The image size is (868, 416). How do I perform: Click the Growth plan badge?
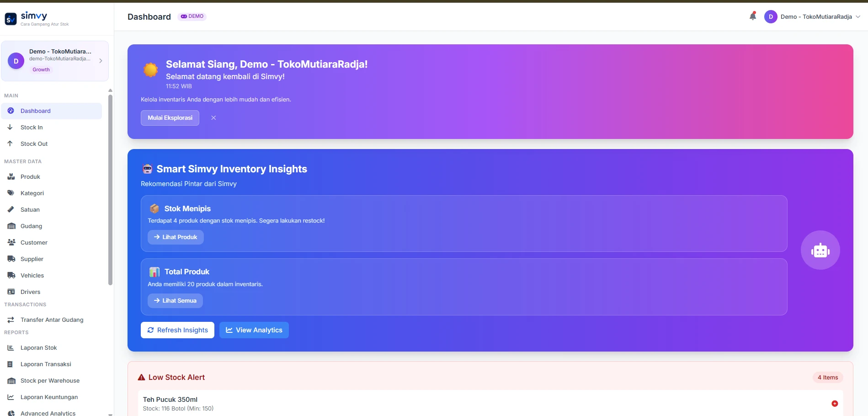[41, 69]
